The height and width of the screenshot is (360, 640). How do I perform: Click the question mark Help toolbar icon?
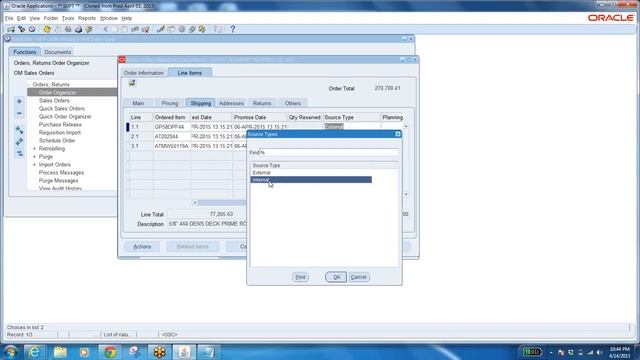click(x=233, y=29)
